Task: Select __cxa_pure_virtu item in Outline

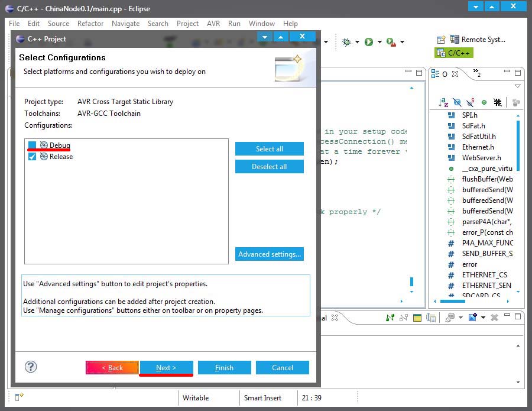Action: [487, 169]
